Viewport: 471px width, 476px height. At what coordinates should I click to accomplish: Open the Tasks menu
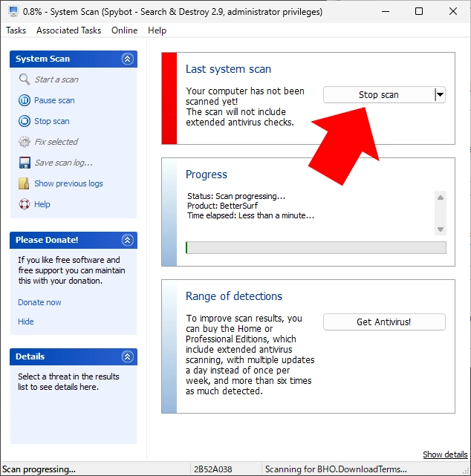[x=16, y=30]
